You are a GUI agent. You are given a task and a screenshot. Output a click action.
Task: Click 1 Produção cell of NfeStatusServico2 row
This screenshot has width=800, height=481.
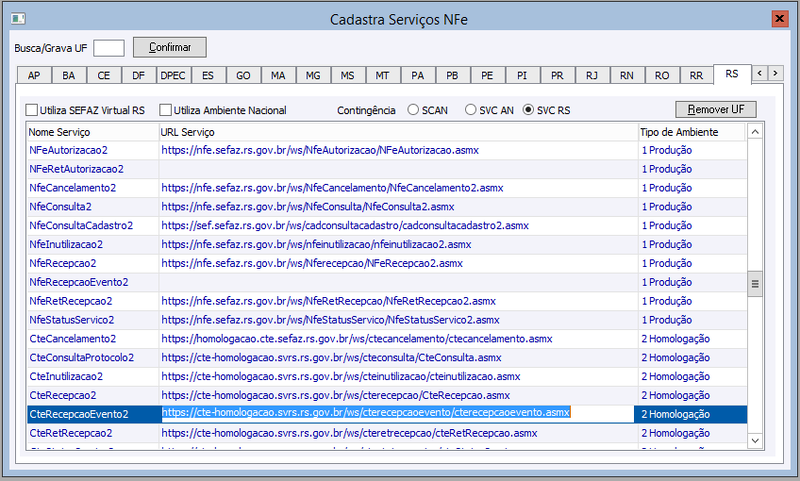pos(692,320)
